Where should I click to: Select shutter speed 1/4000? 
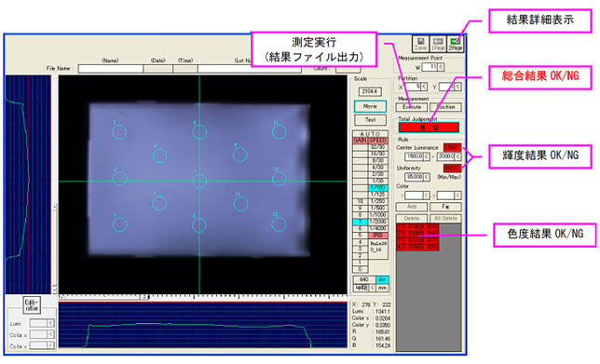377,228
